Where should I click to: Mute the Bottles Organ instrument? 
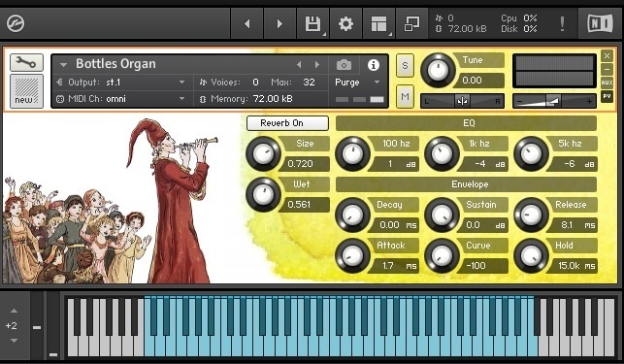click(x=405, y=96)
